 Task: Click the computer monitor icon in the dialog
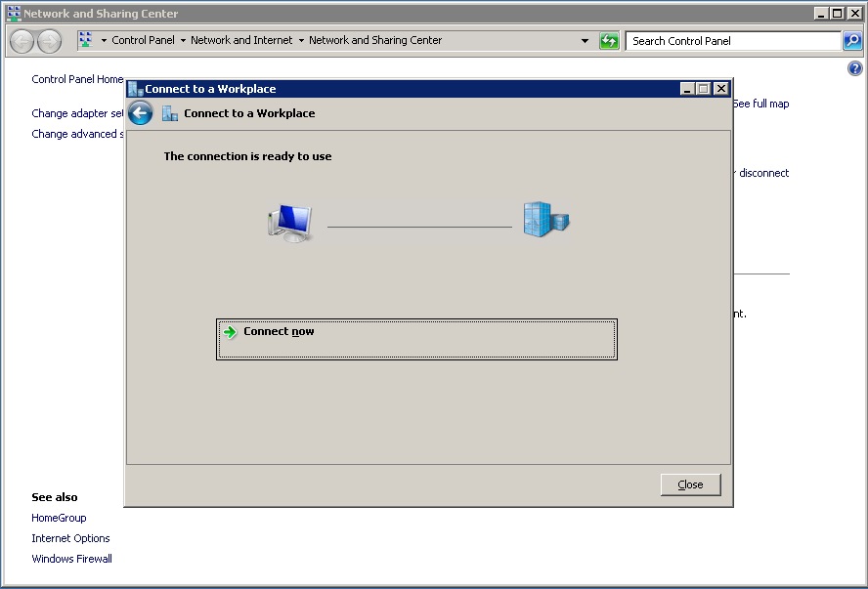[x=289, y=224]
